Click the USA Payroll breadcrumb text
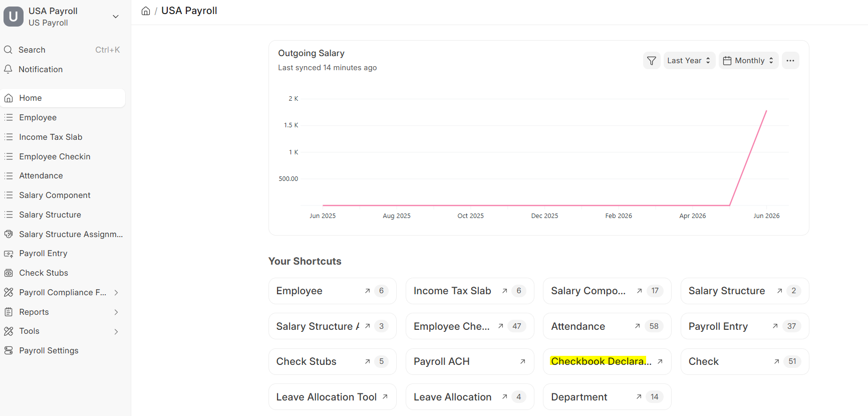This screenshot has width=868, height=416. (x=189, y=11)
